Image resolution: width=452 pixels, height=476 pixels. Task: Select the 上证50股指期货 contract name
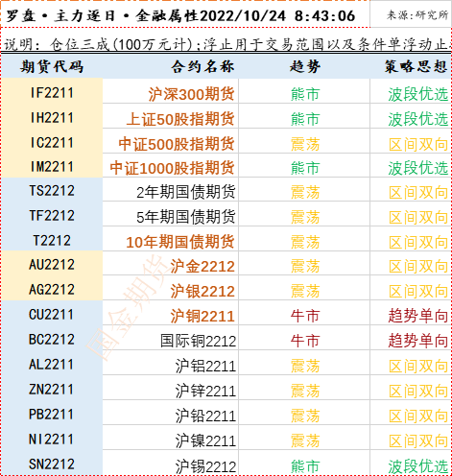(x=180, y=119)
